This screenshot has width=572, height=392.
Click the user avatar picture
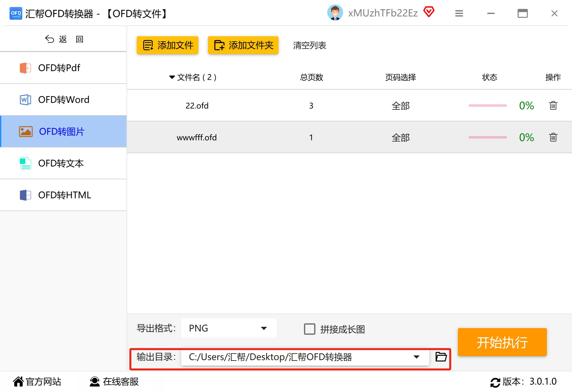(335, 13)
